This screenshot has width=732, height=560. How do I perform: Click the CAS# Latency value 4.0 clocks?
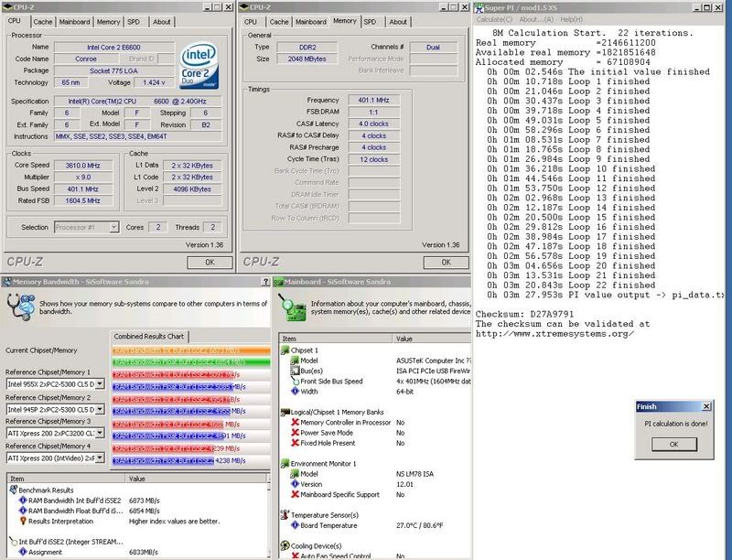pos(373,124)
